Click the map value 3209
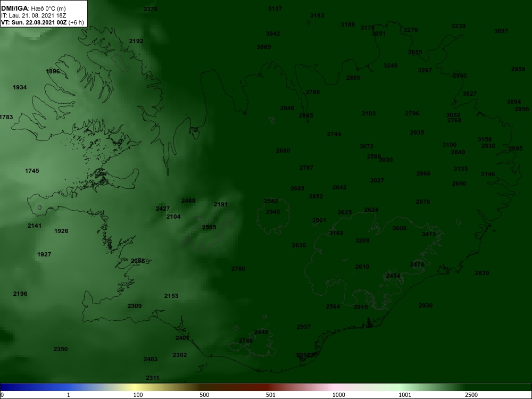This screenshot has height=399, width=532. pos(362,240)
